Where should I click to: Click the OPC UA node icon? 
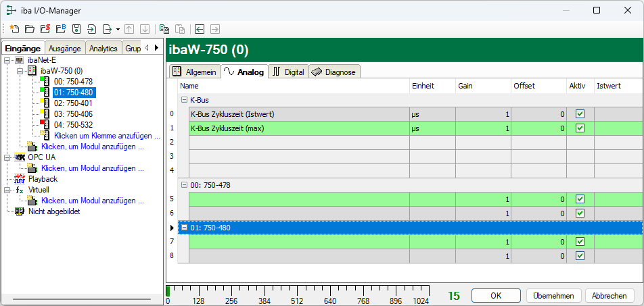point(20,157)
